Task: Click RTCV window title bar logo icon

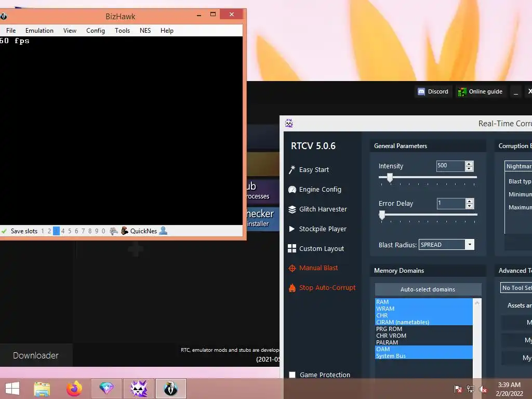Action: [289, 123]
